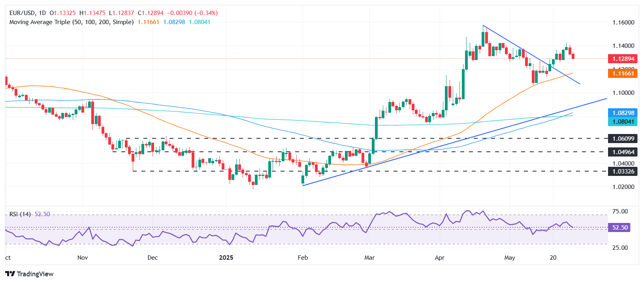Select the blue 1.08298 price axis label

click(623, 113)
